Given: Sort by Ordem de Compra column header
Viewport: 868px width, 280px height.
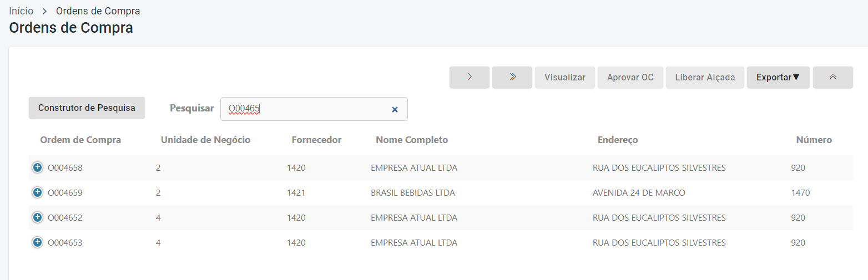Looking at the screenshot, I should tap(80, 140).
